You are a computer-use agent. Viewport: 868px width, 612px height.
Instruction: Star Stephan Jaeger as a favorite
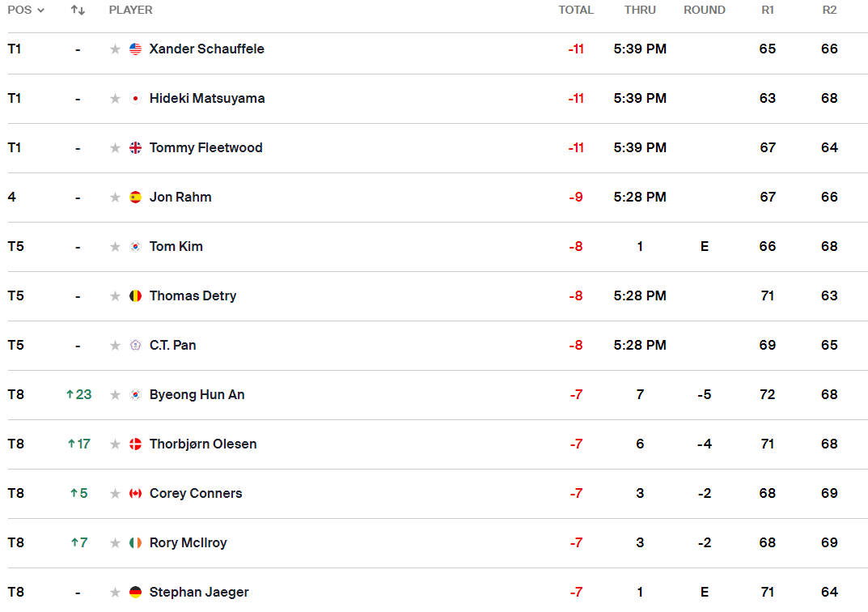tap(115, 592)
